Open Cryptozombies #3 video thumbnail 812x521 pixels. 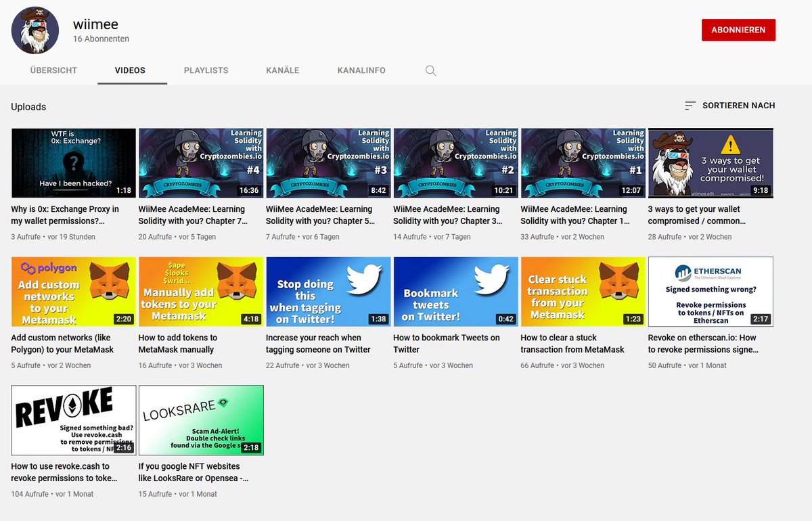(328, 163)
